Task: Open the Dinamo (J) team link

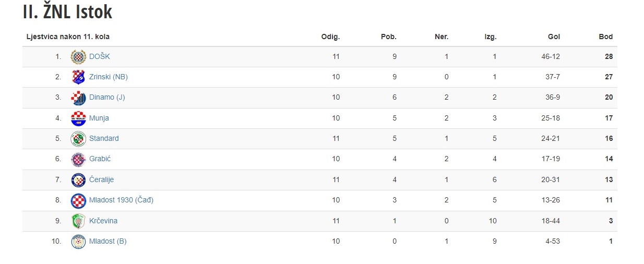Action: (107, 97)
